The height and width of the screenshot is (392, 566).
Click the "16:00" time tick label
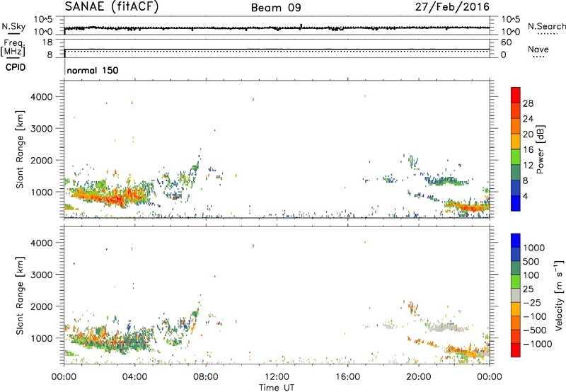click(x=347, y=377)
